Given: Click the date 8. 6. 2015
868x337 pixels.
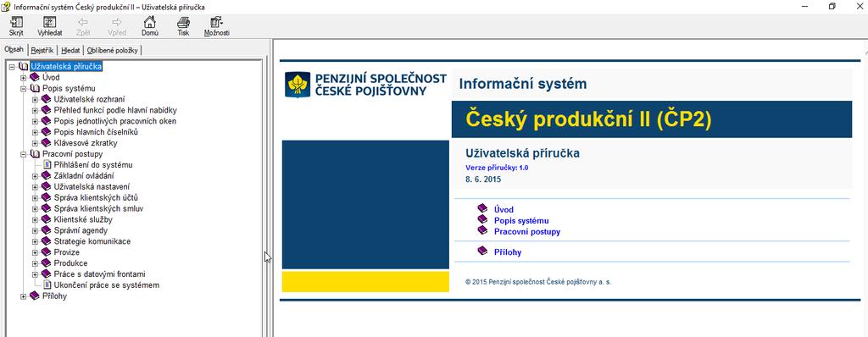Looking at the screenshot, I should [x=483, y=180].
